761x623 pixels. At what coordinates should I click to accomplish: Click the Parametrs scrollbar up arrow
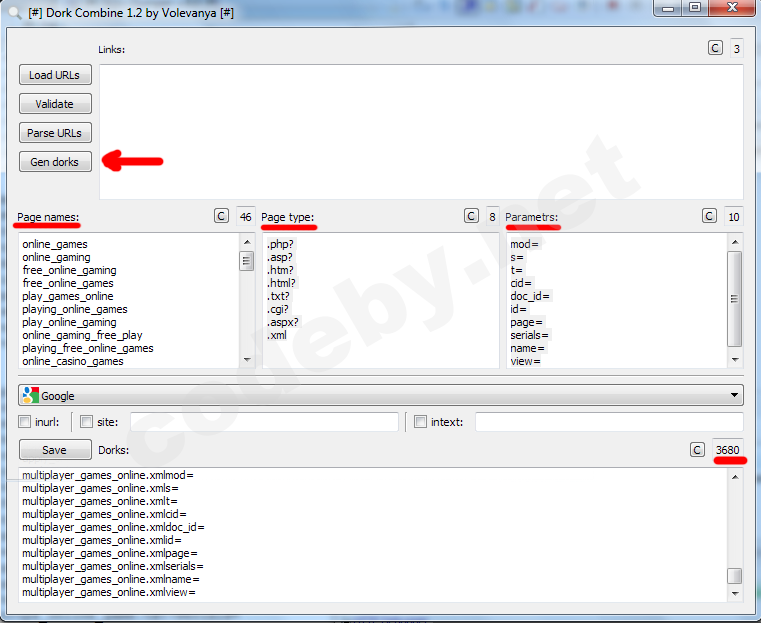click(x=735, y=242)
